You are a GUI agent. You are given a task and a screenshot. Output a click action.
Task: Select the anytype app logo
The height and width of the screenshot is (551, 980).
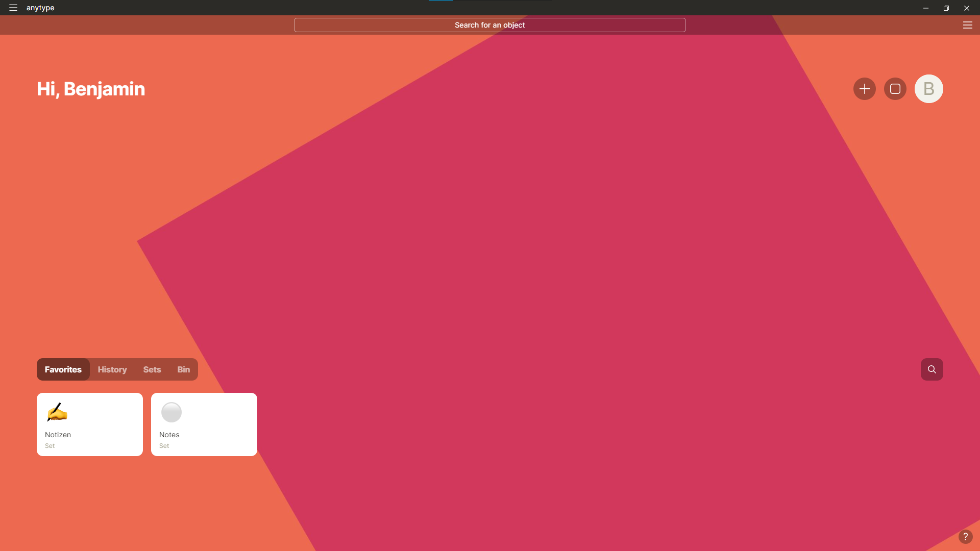click(x=40, y=8)
